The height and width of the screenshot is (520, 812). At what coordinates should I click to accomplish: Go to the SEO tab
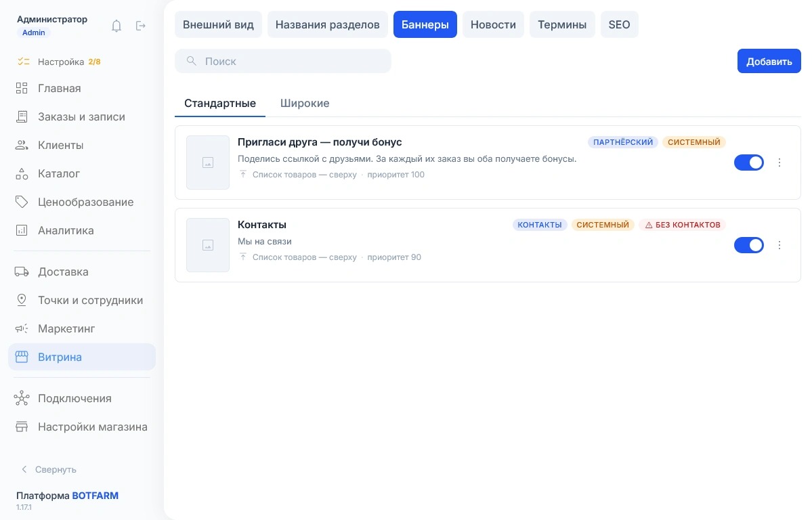click(620, 24)
